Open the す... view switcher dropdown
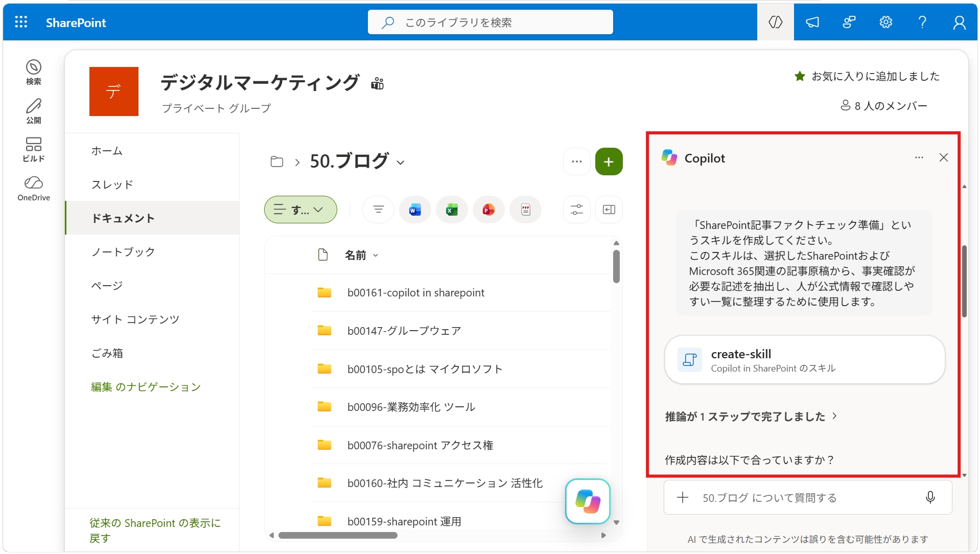The image size is (980, 554). 300,210
